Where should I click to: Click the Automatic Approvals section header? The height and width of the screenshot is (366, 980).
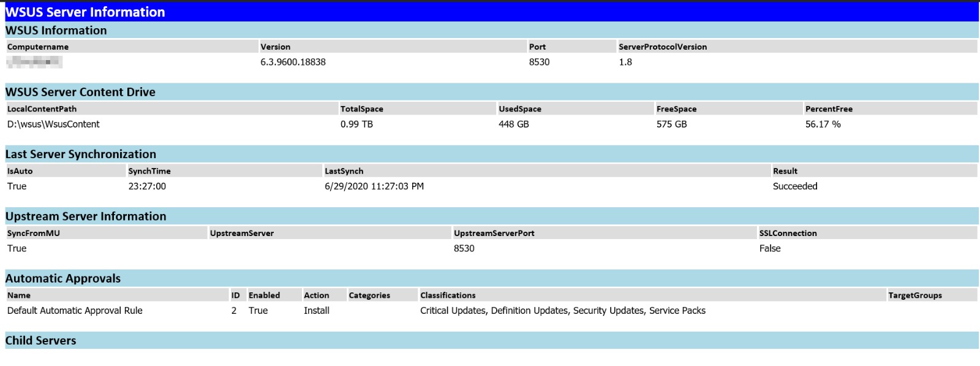pos(63,278)
